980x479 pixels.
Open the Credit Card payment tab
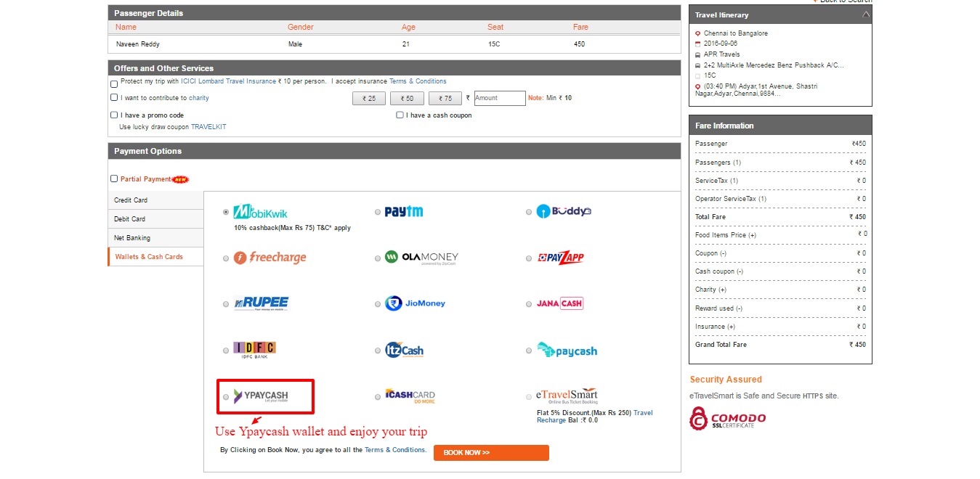155,200
